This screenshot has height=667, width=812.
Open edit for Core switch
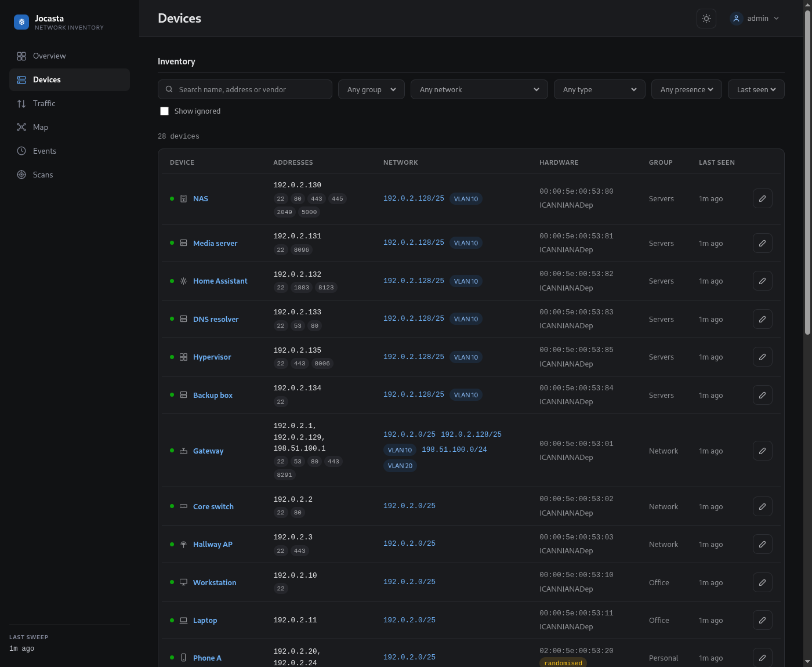tap(763, 506)
